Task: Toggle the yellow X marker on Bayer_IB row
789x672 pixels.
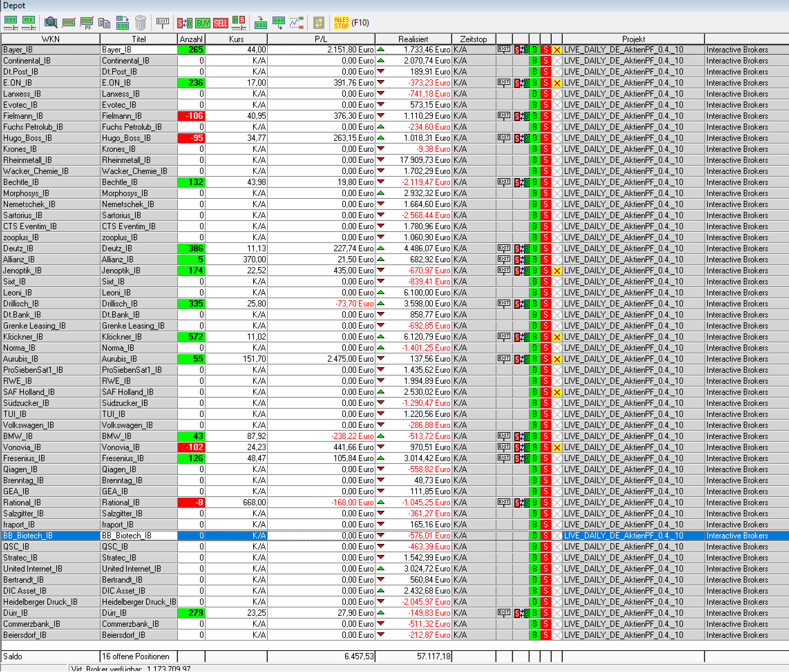Action: click(x=557, y=50)
